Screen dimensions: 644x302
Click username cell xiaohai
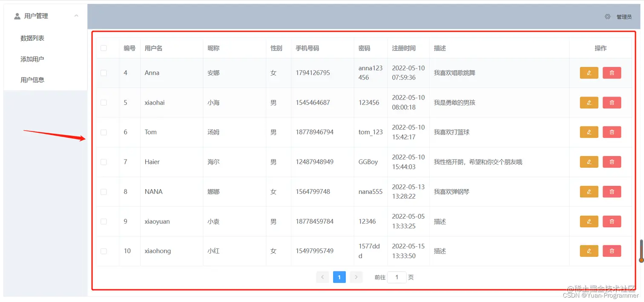click(155, 103)
